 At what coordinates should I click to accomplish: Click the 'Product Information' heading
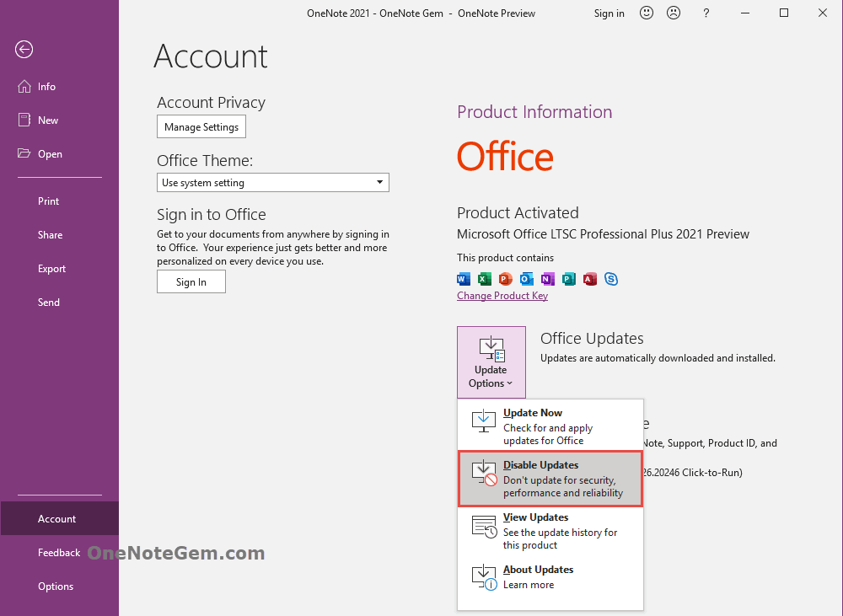point(534,112)
